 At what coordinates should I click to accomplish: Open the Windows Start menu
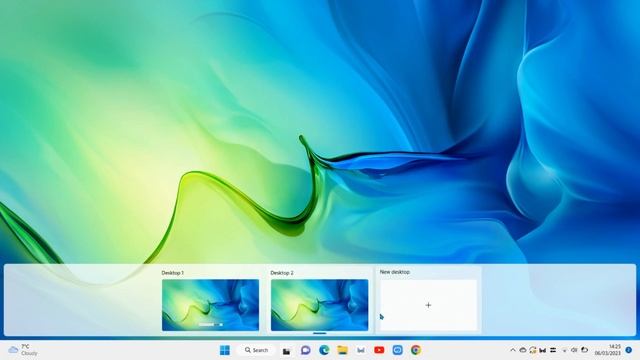224,350
